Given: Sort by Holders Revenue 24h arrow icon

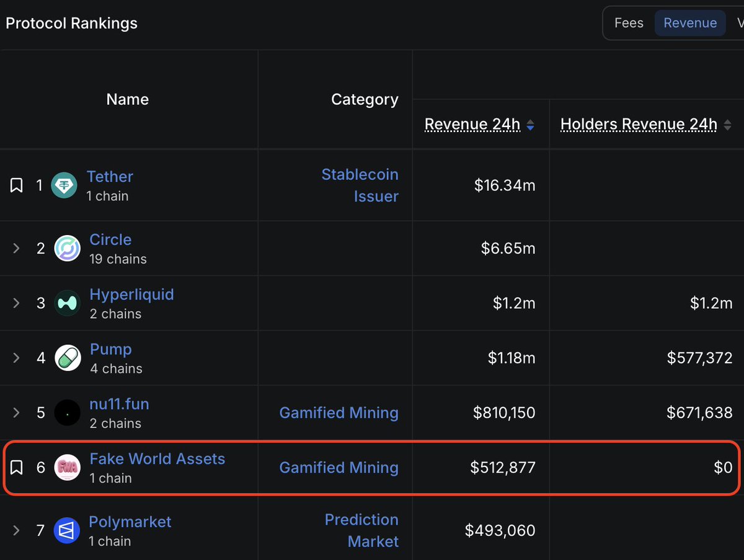Looking at the screenshot, I should (x=727, y=125).
